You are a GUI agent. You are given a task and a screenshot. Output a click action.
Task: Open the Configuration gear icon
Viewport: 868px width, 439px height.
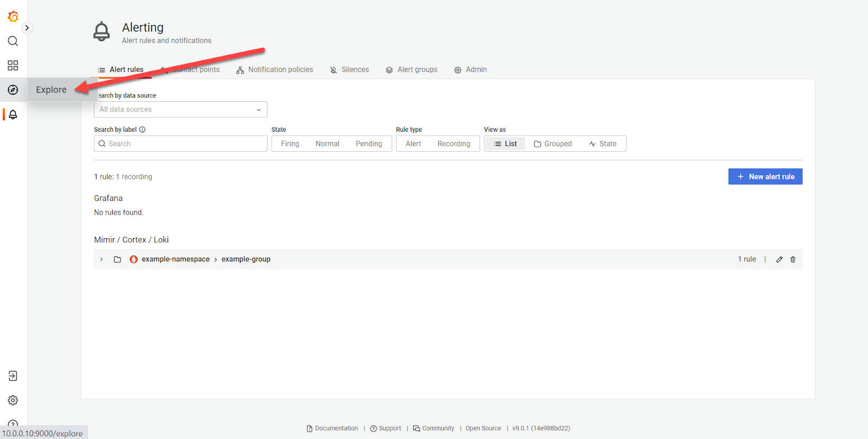tap(13, 401)
